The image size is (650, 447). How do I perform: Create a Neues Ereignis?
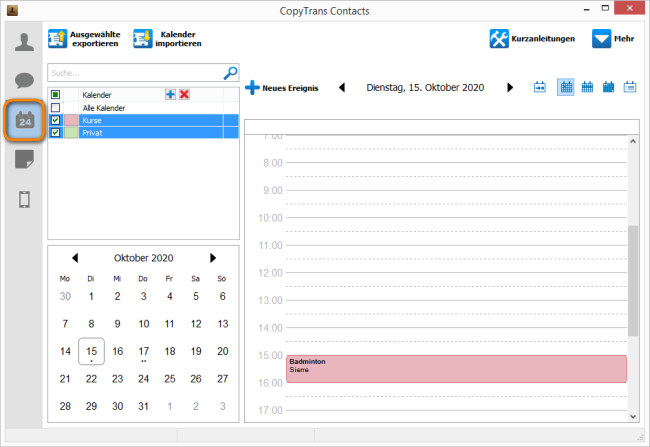pos(282,88)
